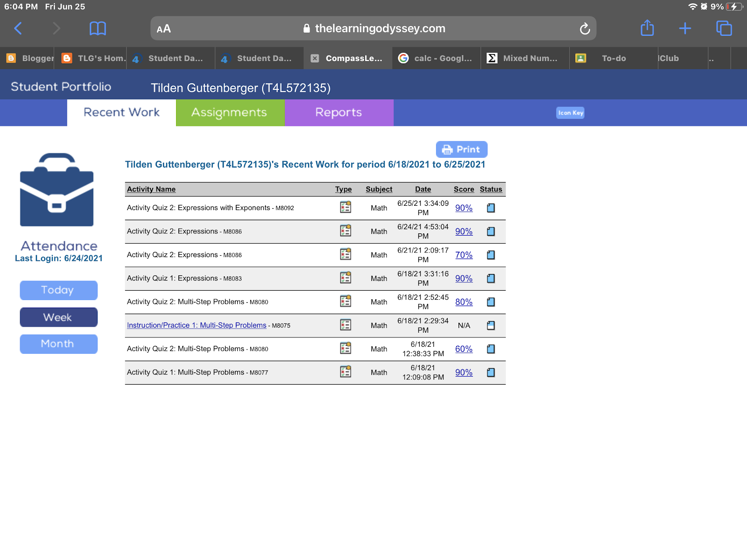Reload the page with the refresh icon
Viewport: 747px width, 560px height.
[585, 29]
